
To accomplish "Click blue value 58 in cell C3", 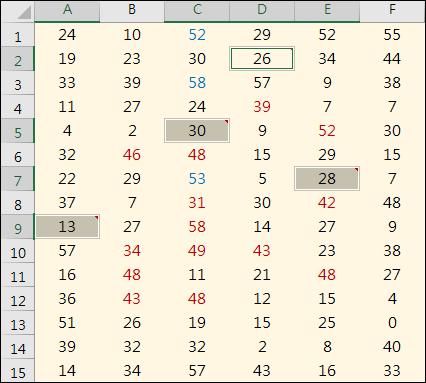I will (x=197, y=83).
